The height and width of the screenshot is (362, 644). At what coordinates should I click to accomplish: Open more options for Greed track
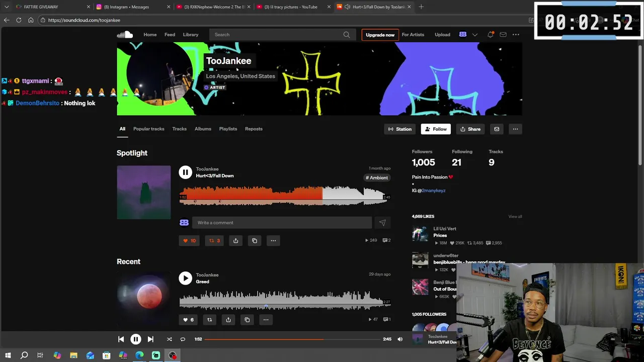[266, 320]
